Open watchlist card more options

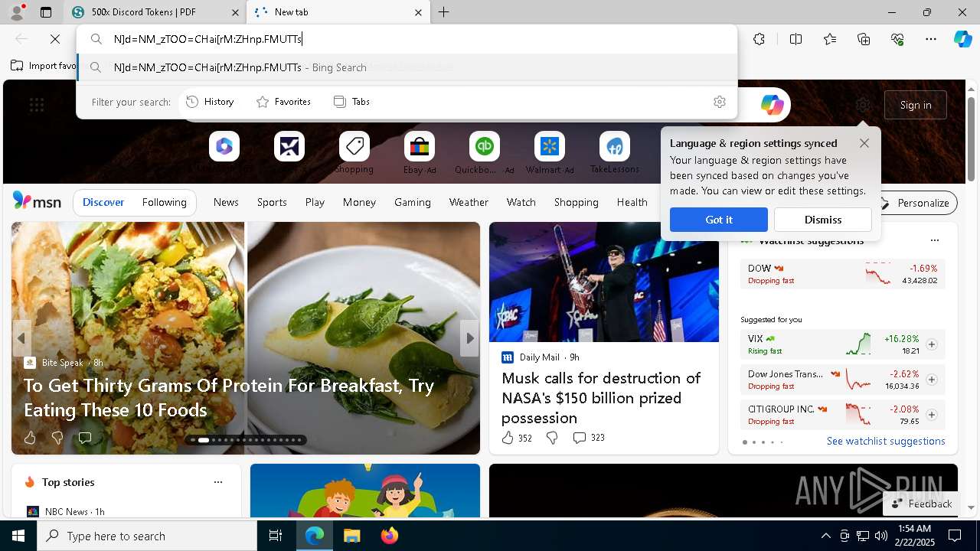[934, 240]
